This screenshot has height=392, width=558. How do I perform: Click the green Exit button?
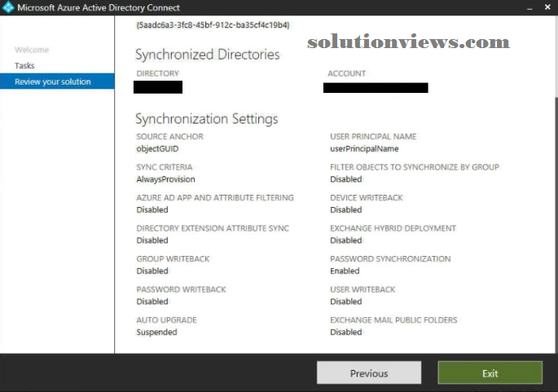point(490,373)
